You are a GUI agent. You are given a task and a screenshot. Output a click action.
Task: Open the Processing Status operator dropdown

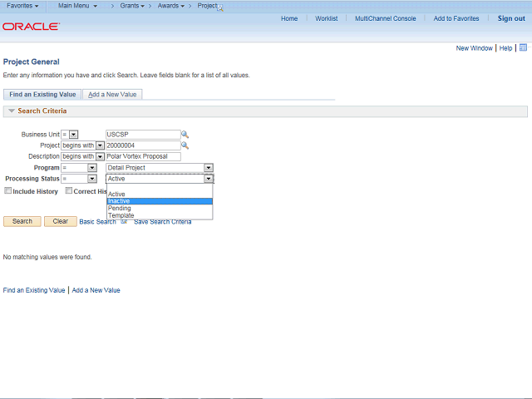(92, 179)
